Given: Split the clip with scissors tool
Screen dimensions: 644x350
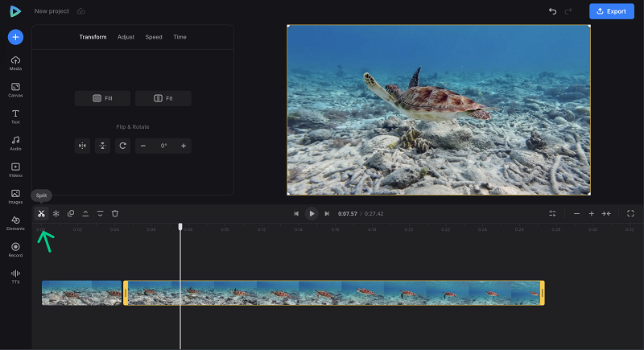Looking at the screenshot, I should (41, 213).
